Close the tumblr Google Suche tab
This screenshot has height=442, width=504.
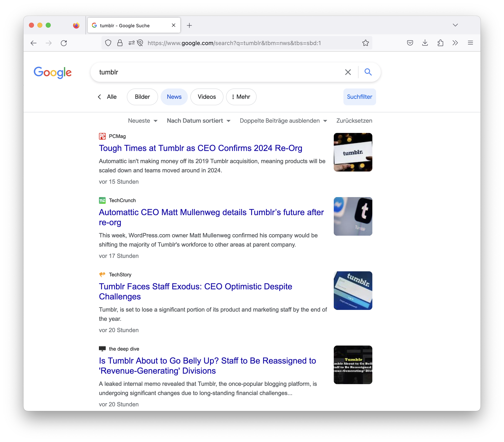(173, 25)
